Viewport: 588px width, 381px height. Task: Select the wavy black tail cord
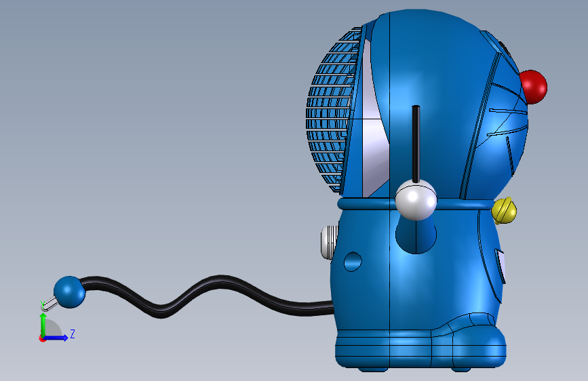(208, 297)
